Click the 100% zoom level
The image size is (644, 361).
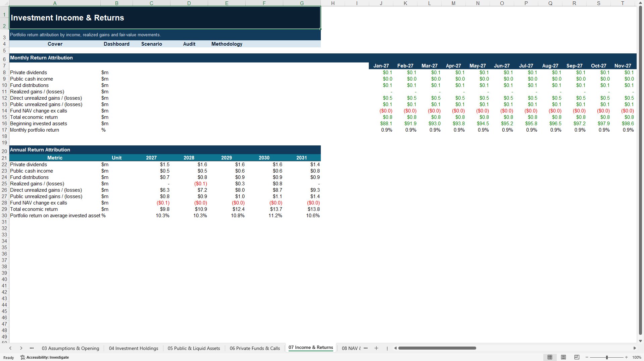[637, 357]
